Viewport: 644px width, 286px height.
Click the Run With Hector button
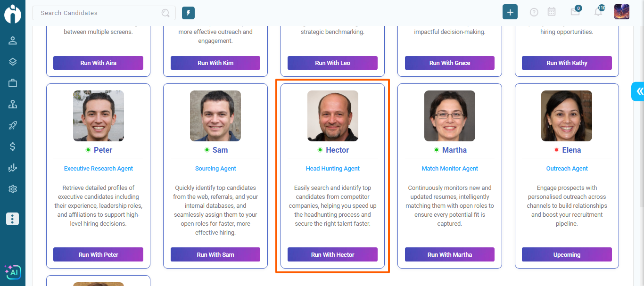[x=332, y=254]
